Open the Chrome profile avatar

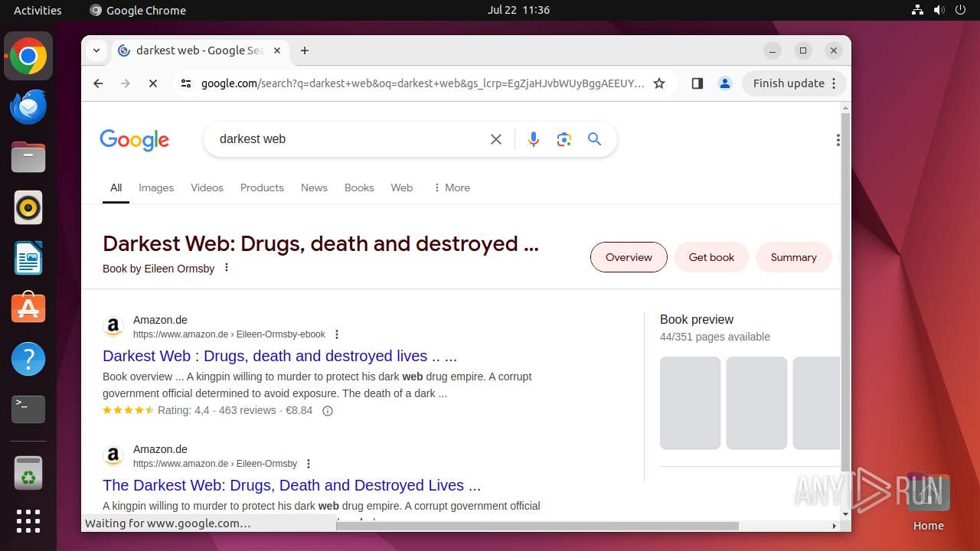[x=725, y=83]
